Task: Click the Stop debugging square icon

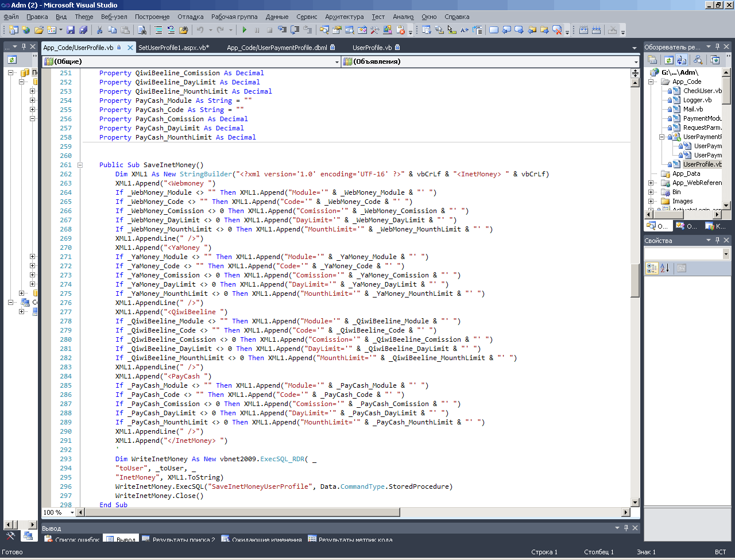Action: [269, 30]
